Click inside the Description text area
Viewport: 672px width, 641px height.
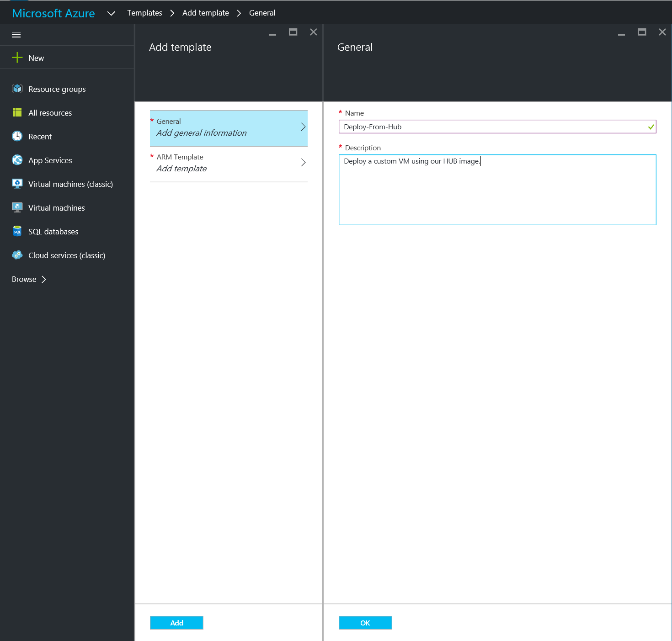click(x=497, y=190)
